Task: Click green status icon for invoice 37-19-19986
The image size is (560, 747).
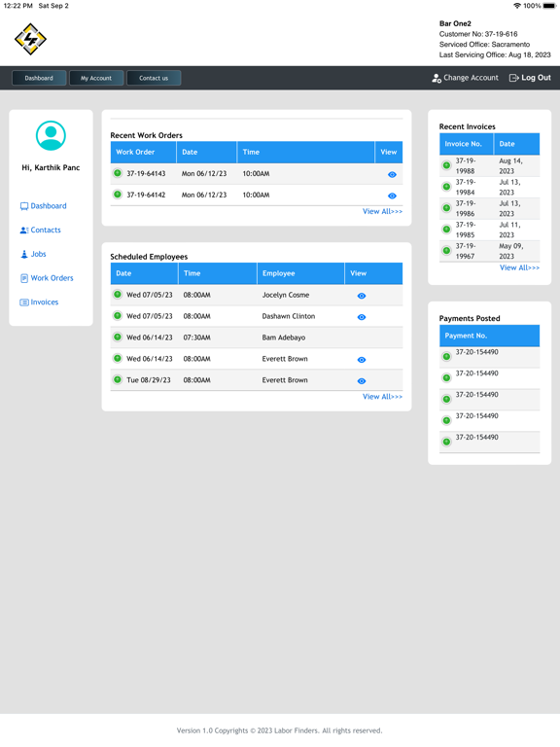Action: pyautogui.click(x=446, y=208)
